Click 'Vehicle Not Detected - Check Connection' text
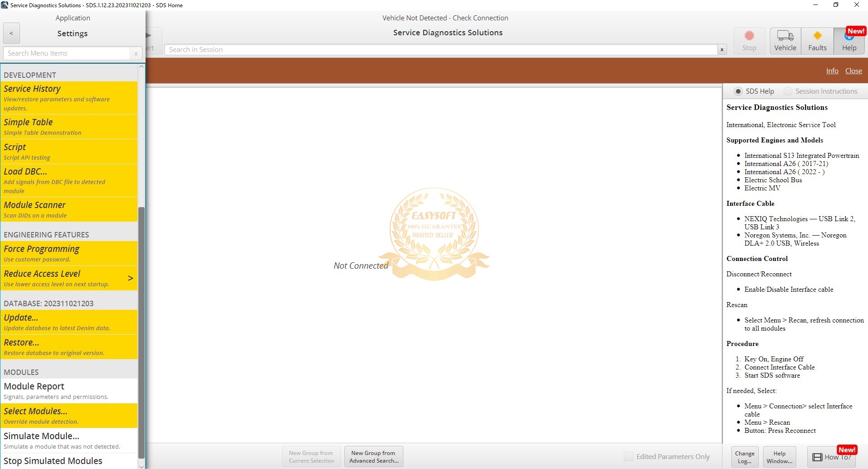868x469 pixels. pos(445,18)
